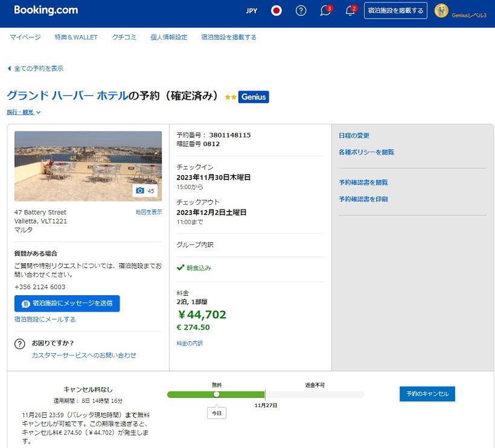The image size is (495, 448).
Task: Open photo gallery via camera icon 45
Action: pyautogui.click(x=145, y=191)
